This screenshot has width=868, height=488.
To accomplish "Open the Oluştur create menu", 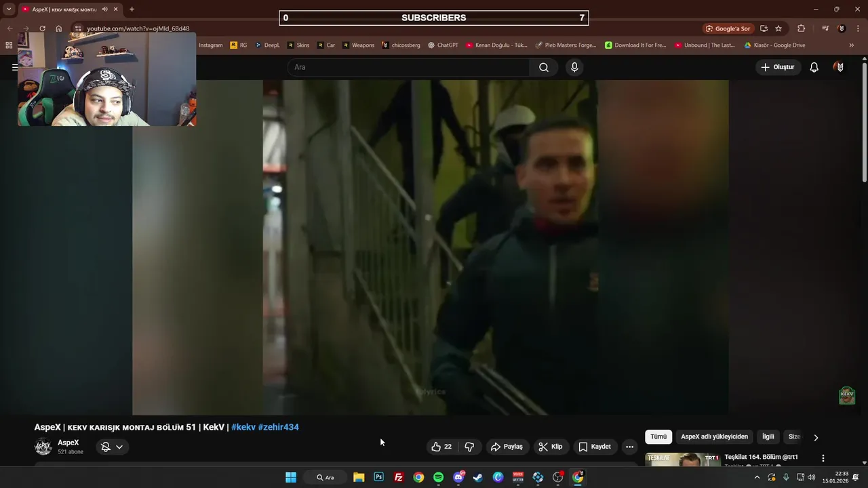I will pyautogui.click(x=777, y=67).
